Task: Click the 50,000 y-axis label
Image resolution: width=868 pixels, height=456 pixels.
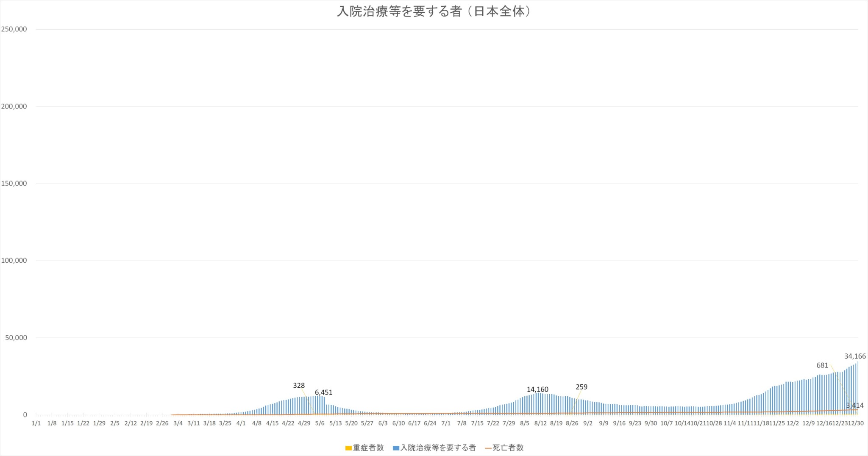Action: pyautogui.click(x=16, y=338)
